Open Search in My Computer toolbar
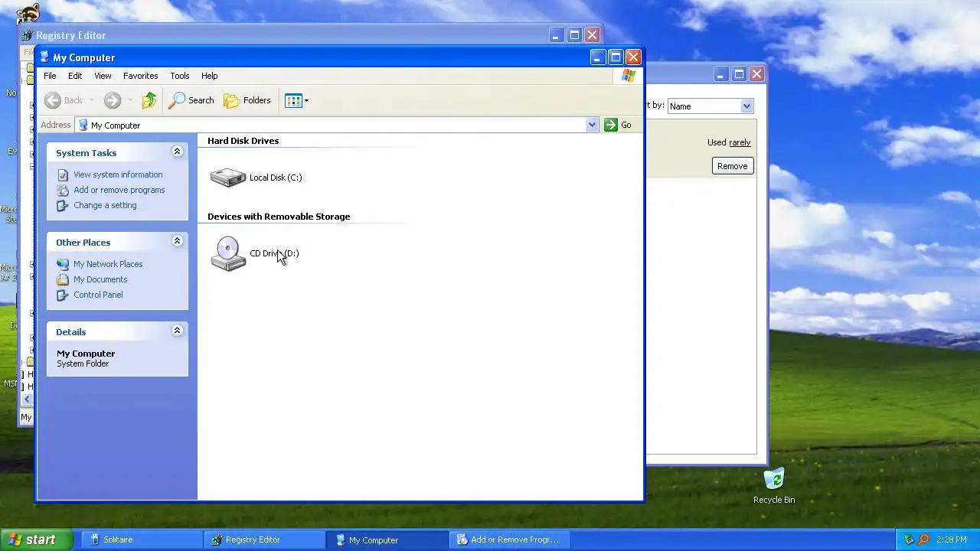Viewport: 980px width, 551px height. coord(191,100)
